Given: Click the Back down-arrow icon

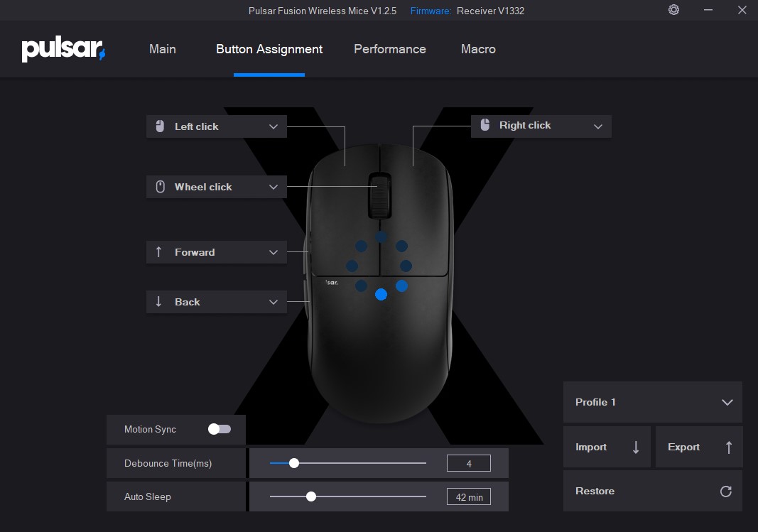Looking at the screenshot, I should [159, 302].
